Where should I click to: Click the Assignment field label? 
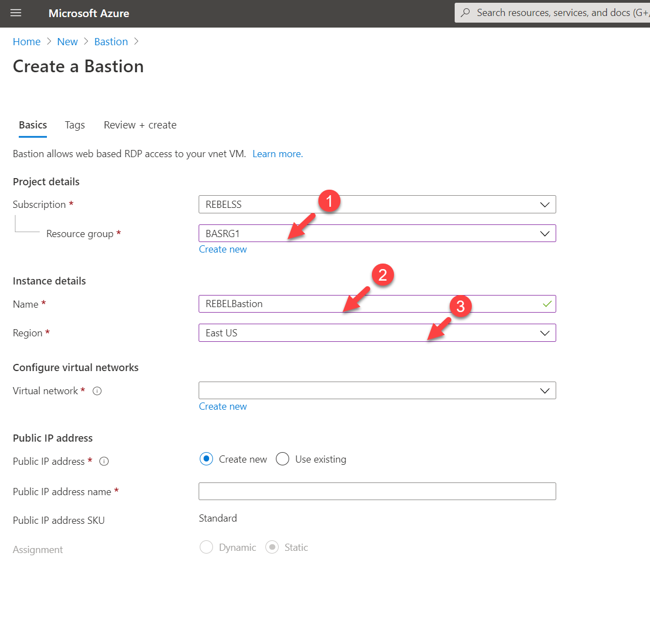[38, 550]
